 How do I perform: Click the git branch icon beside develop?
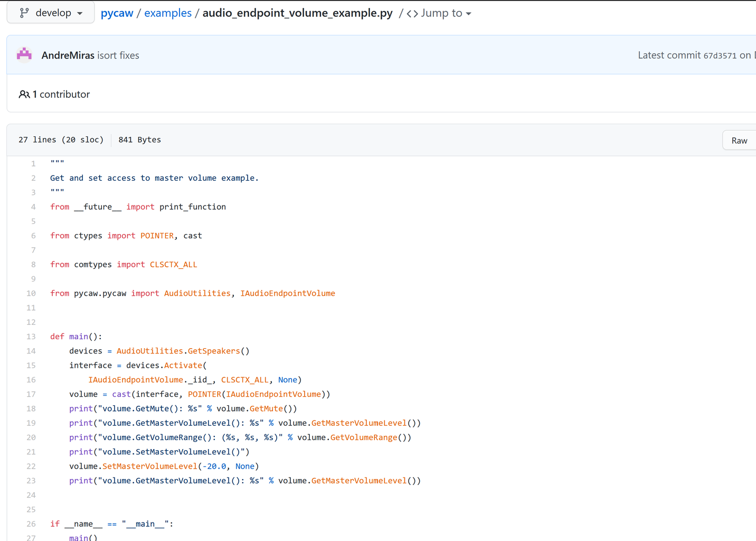tap(24, 13)
